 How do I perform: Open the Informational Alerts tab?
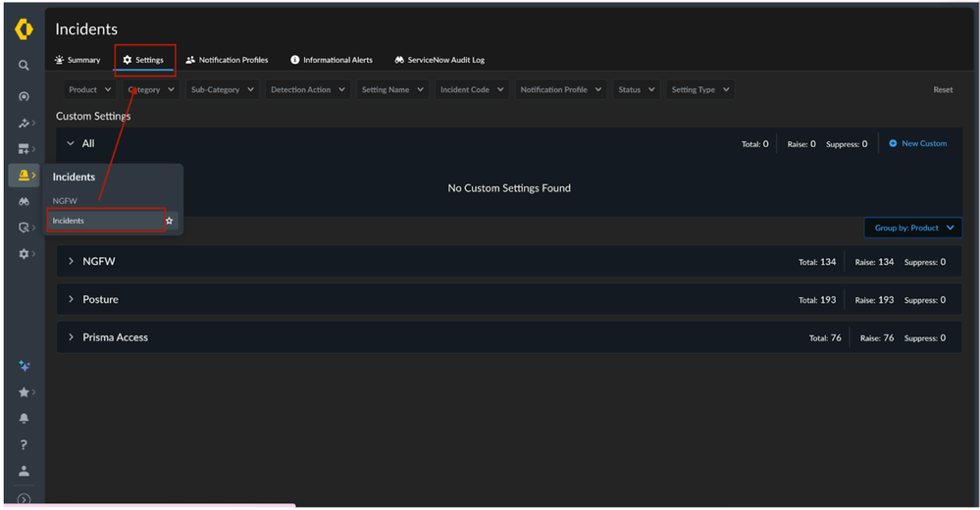point(332,60)
